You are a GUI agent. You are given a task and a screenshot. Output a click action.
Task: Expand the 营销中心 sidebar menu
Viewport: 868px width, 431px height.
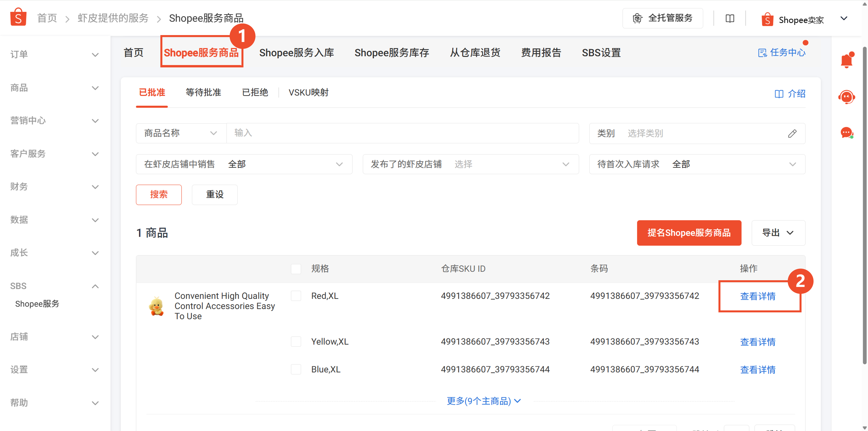55,121
